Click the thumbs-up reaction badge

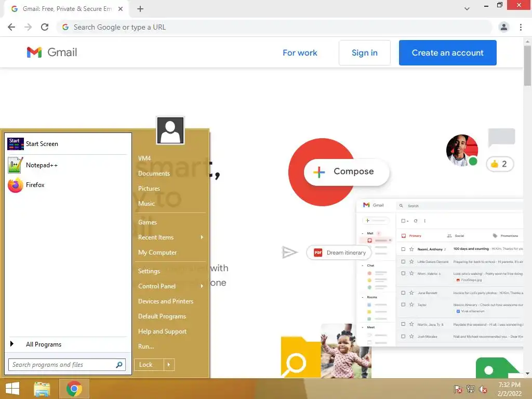500,164
